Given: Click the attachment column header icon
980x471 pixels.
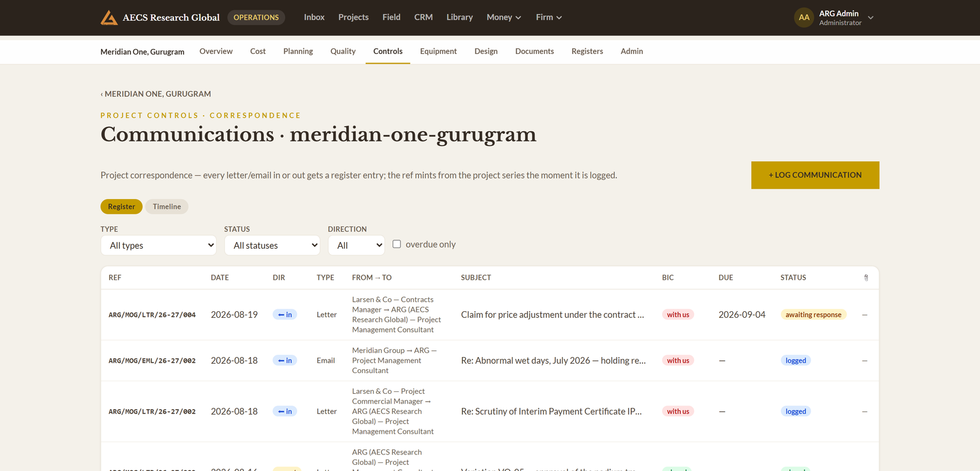Looking at the screenshot, I should [x=865, y=277].
